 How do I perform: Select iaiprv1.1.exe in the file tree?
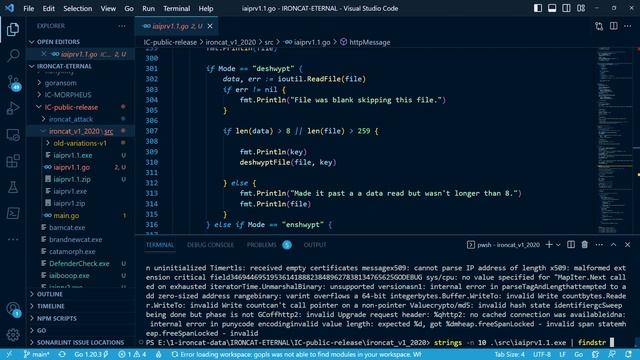tap(73, 155)
